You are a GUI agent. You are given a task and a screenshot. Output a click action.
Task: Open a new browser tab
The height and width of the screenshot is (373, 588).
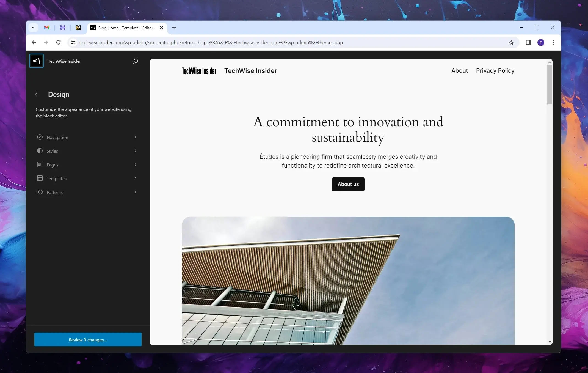(x=174, y=28)
